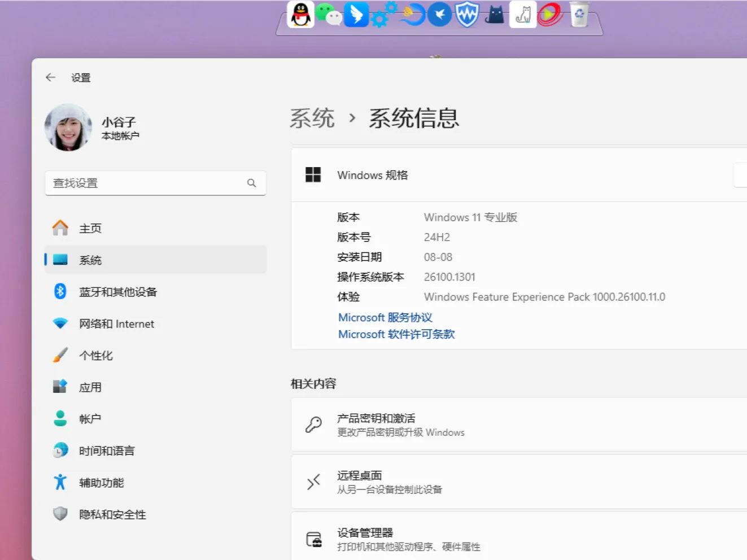Viewport: 747px width, 560px height.
Task: Open the Microsoft 软件许可条款 link
Action: click(x=396, y=334)
